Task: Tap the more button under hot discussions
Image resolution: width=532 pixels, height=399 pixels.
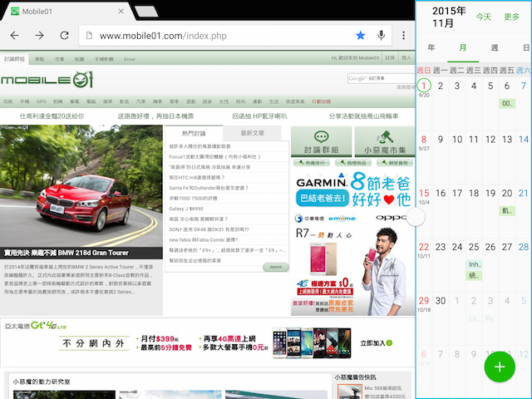Action: 276,267
